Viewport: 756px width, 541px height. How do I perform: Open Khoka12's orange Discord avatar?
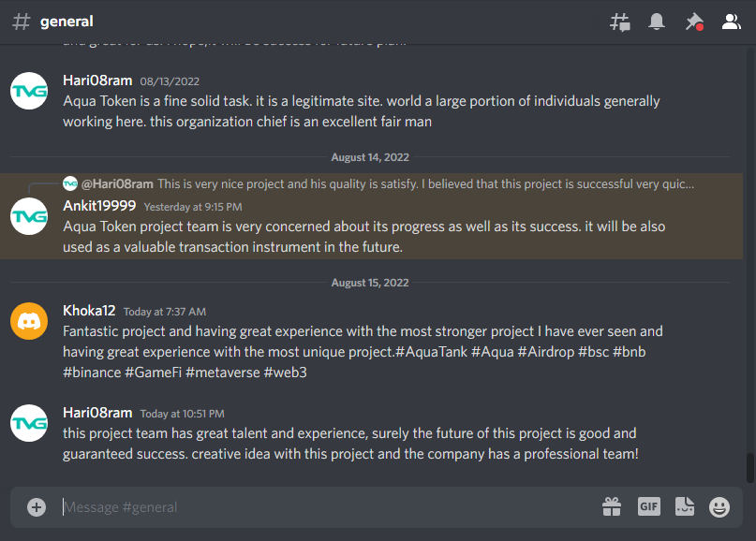29,321
